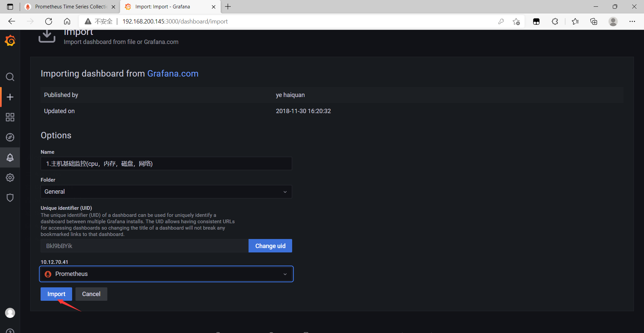Click the Change uid button

pyautogui.click(x=270, y=246)
